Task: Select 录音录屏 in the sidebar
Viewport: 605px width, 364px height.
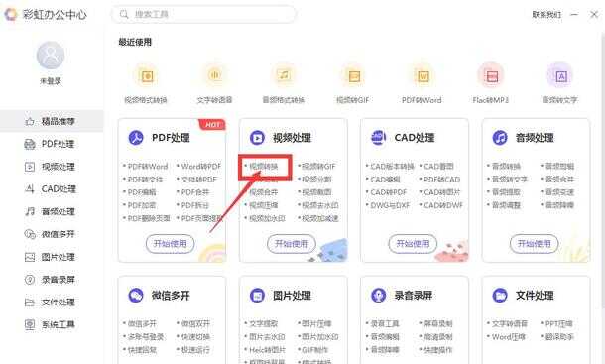Action: (52, 280)
